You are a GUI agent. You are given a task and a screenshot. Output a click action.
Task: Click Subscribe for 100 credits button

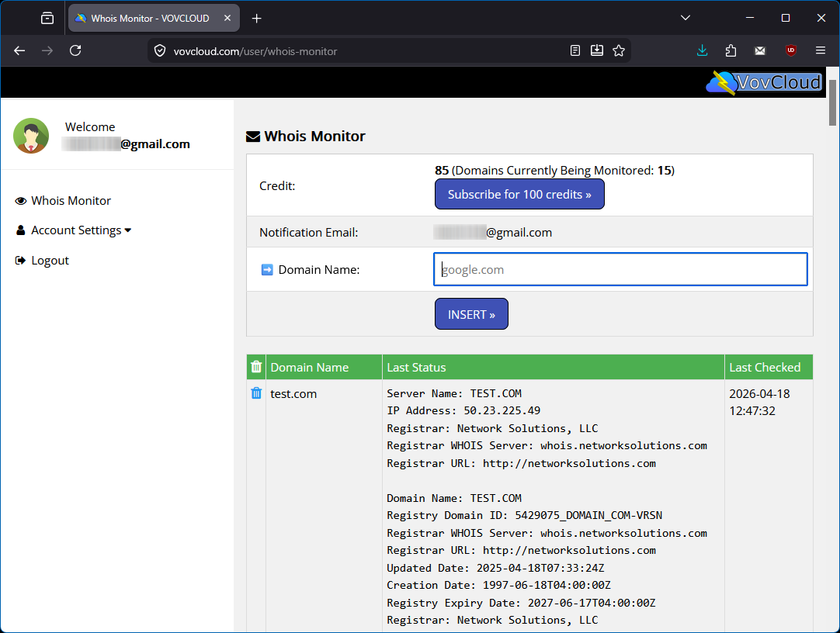(x=519, y=195)
